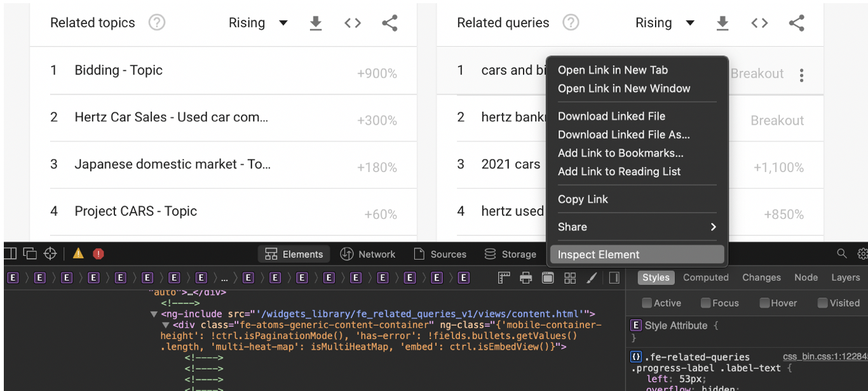868x391 pixels.
Task: Open the Web Inspector settings gear
Action: pos(862,253)
